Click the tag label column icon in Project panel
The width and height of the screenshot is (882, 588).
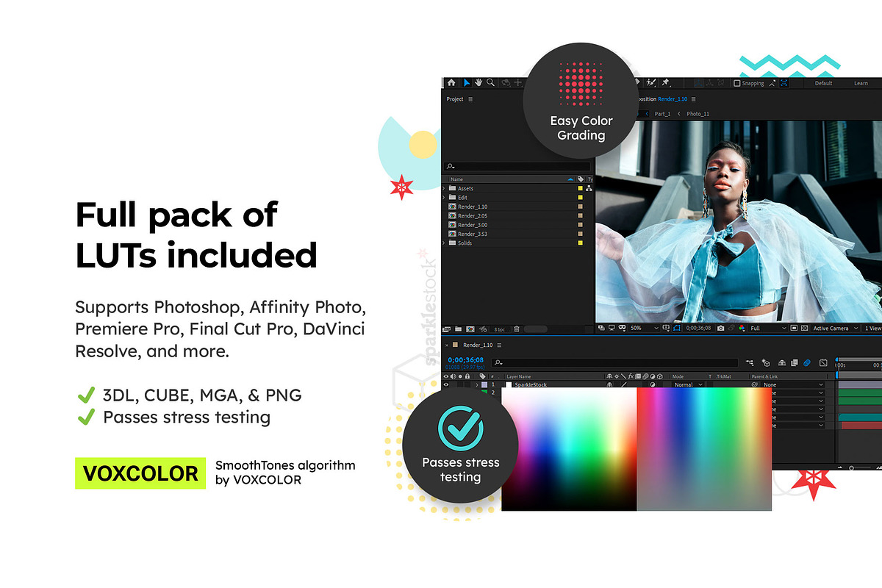pos(581,179)
